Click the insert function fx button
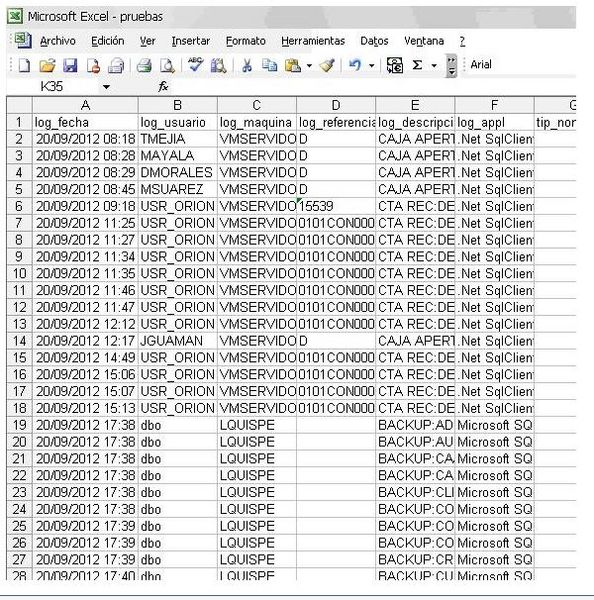The height and width of the screenshot is (600, 594). point(163,87)
